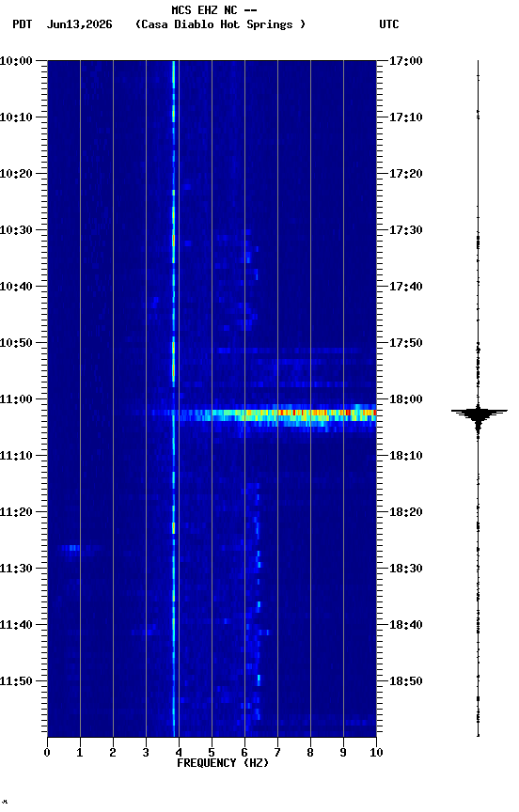Click the '11:50' PDT time label
The image size is (519, 812).
(x=16, y=681)
